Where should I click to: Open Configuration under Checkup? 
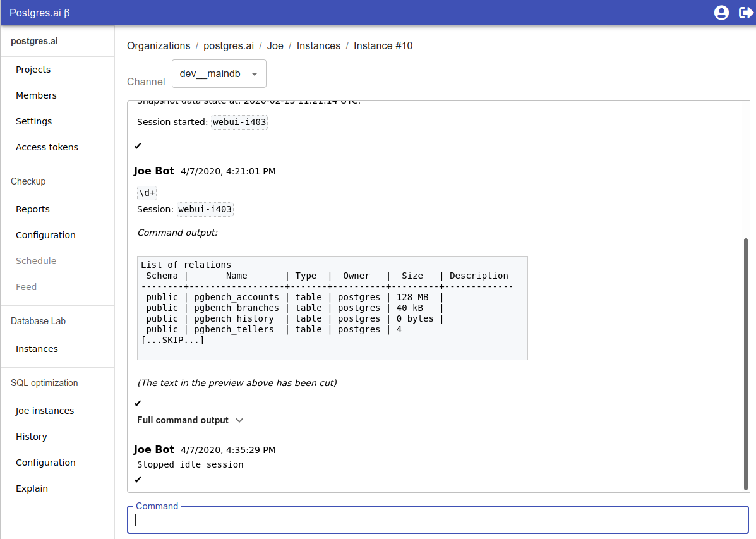[x=46, y=235]
